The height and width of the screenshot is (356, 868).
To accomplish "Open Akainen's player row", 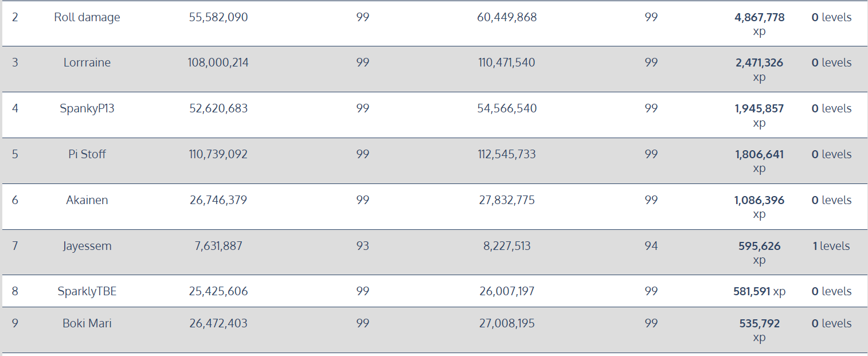I will click(x=87, y=200).
